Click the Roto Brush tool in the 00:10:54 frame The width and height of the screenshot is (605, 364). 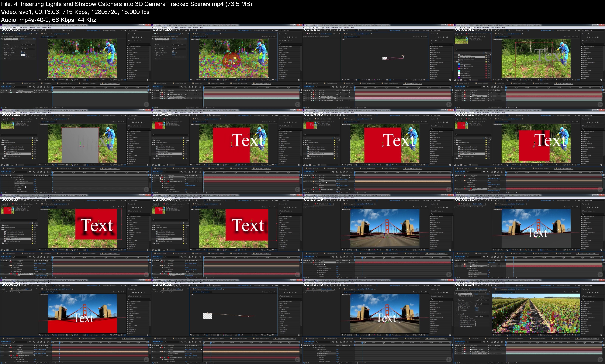495,286
